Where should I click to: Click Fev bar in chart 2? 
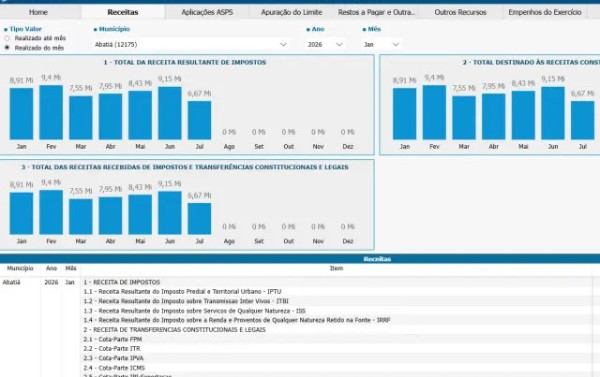[x=434, y=112]
